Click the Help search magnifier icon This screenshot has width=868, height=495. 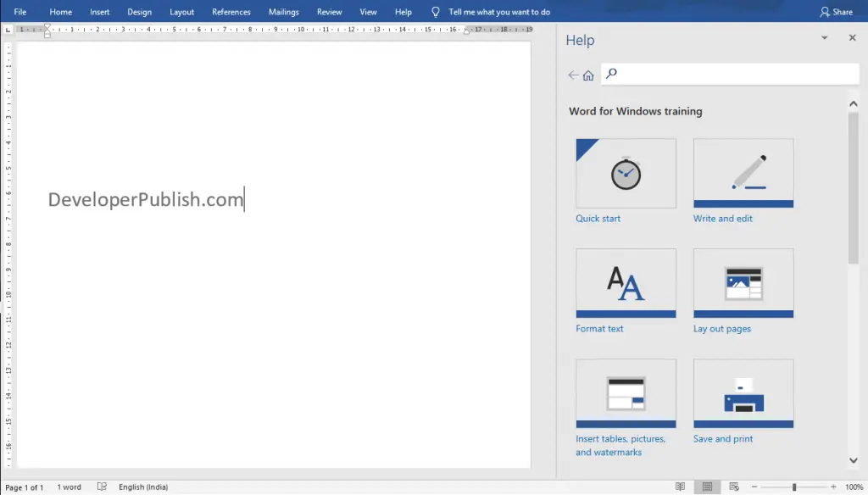click(x=611, y=74)
